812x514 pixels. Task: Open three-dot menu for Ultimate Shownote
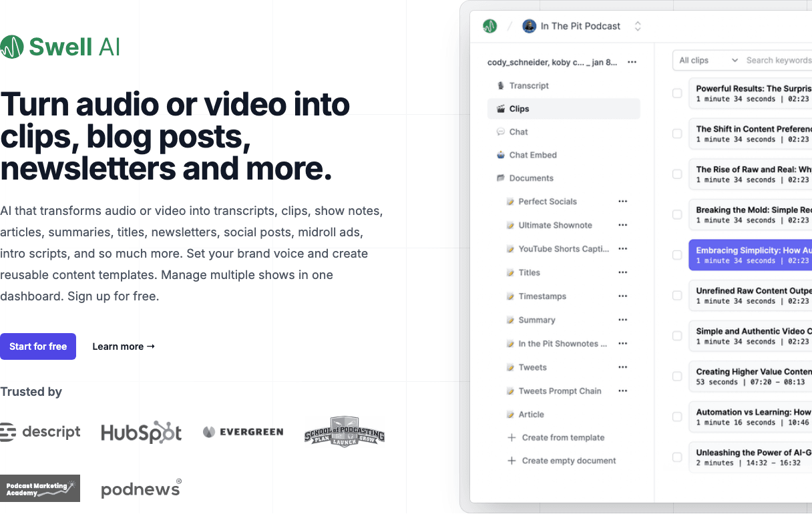pos(622,225)
